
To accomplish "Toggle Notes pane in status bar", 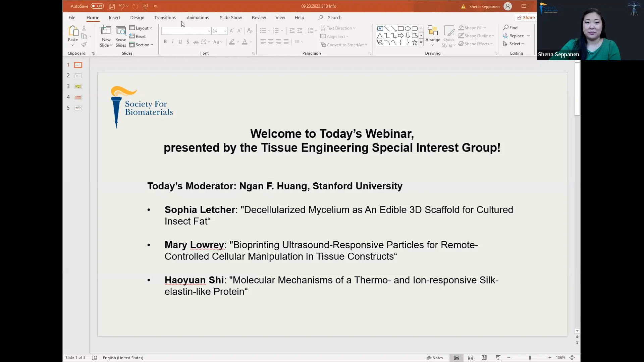I will 435,358.
